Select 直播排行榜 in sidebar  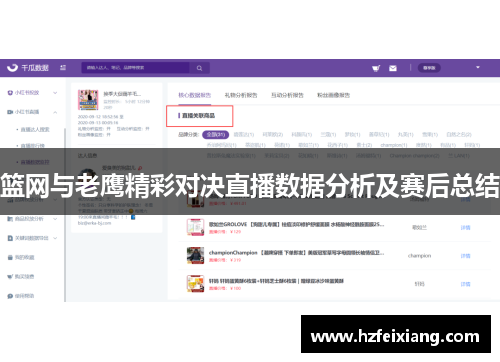[x=33, y=146]
